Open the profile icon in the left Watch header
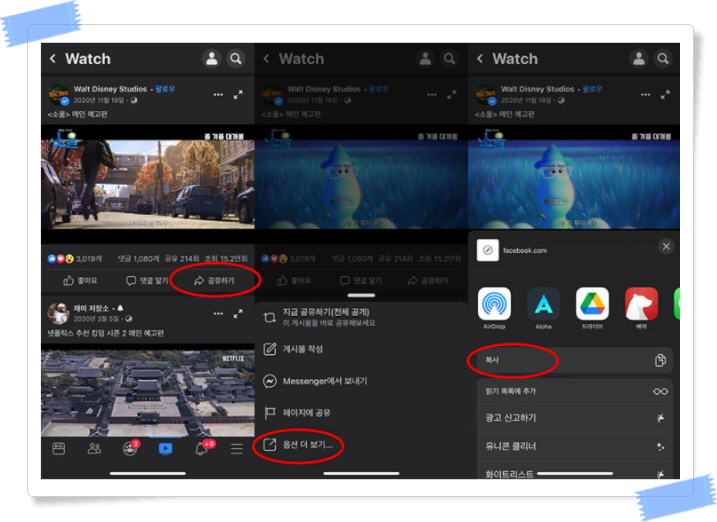Image resolution: width=717 pixels, height=522 pixels. pyautogui.click(x=212, y=59)
